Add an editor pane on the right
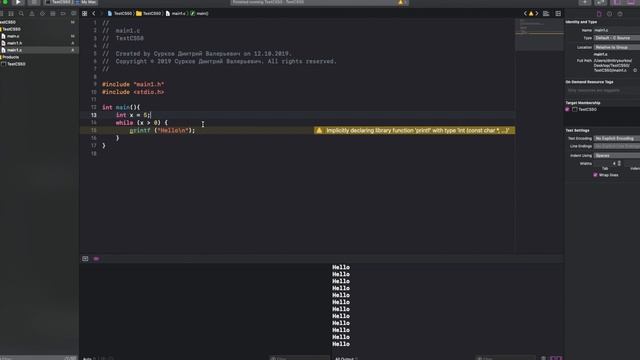 558,13
